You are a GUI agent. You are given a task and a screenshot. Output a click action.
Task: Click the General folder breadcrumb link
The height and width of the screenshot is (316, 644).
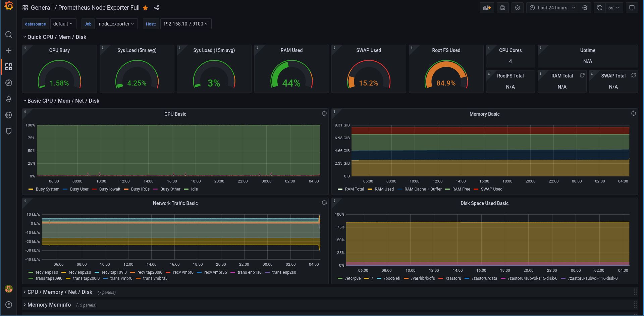point(41,8)
